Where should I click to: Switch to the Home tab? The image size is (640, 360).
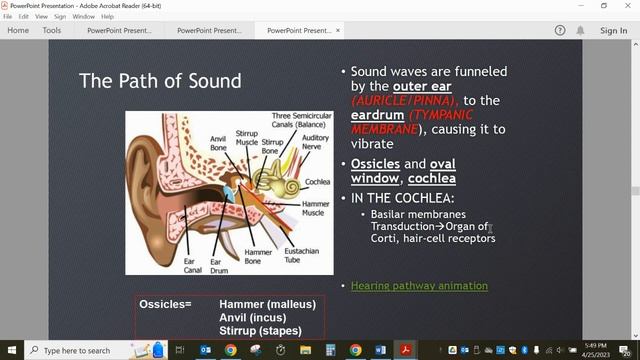(18, 31)
